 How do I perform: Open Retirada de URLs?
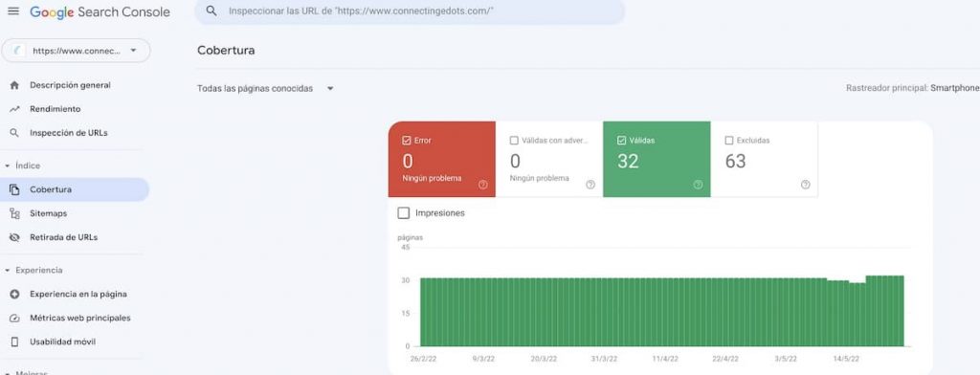64,237
